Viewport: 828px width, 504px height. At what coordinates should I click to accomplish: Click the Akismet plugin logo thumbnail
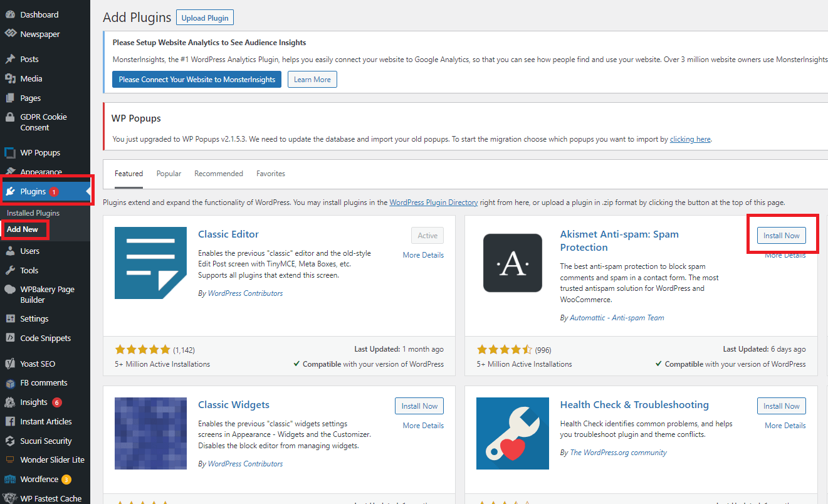point(513,263)
